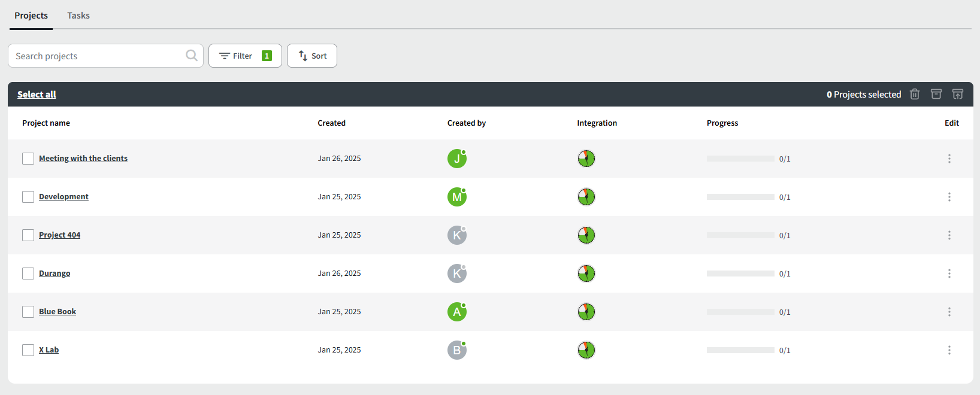Tick the checkbox for Project 404
Image resolution: width=980 pixels, height=395 pixels.
(28, 235)
